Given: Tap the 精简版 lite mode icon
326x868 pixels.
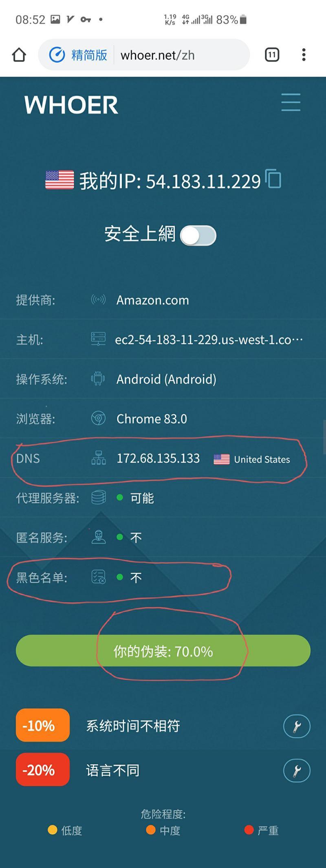Looking at the screenshot, I should point(57,55).
